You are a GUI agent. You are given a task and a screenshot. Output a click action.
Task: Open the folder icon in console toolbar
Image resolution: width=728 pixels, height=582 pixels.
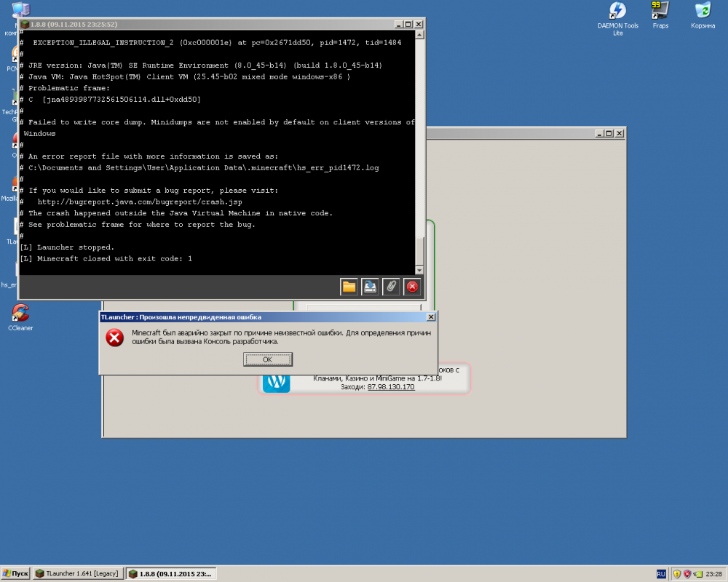[349, 287]
